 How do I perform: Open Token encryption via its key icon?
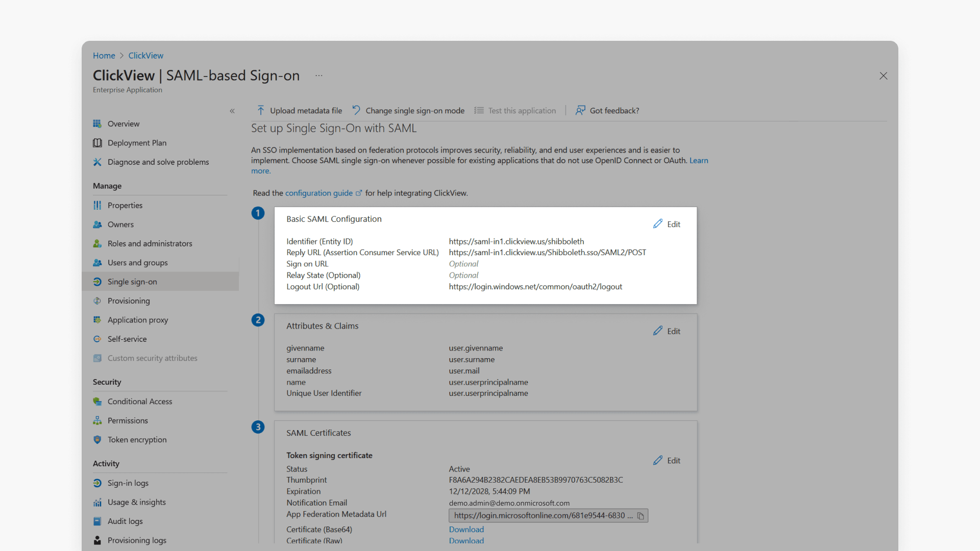click(97, 440)
